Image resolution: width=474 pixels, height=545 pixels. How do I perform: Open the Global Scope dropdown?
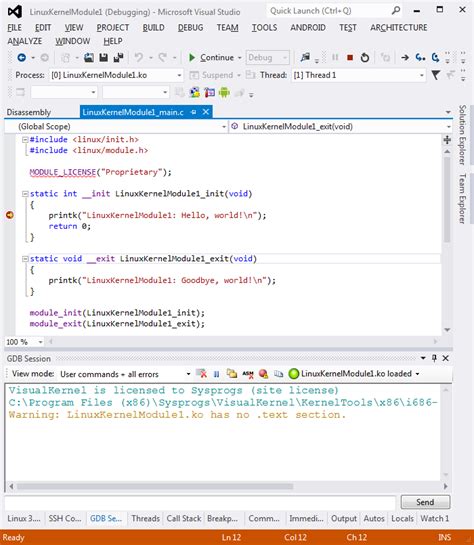click(224, 127)
